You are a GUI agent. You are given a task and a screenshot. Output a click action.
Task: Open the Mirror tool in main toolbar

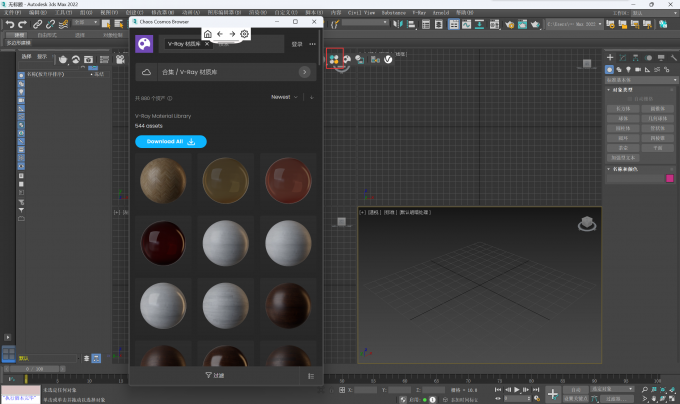(x=398, y=24)
